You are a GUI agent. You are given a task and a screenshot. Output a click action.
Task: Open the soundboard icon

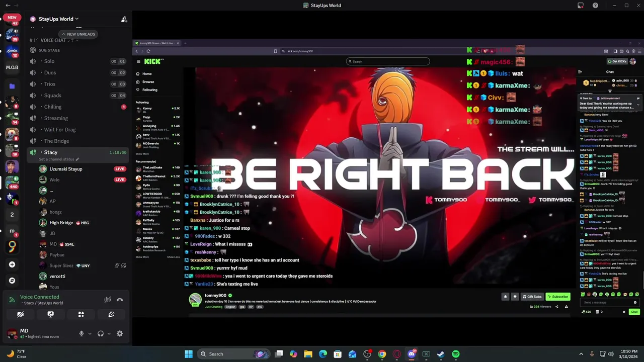click(x=111, y=314)
